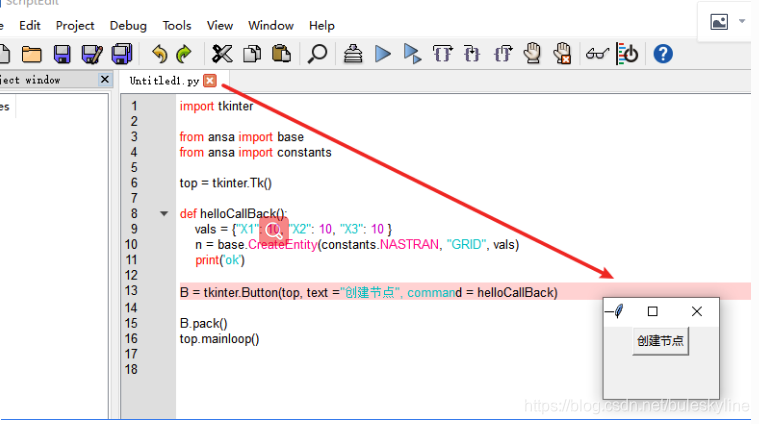
Task: Save the script with the floppy icon
Action: coord(62,54)
